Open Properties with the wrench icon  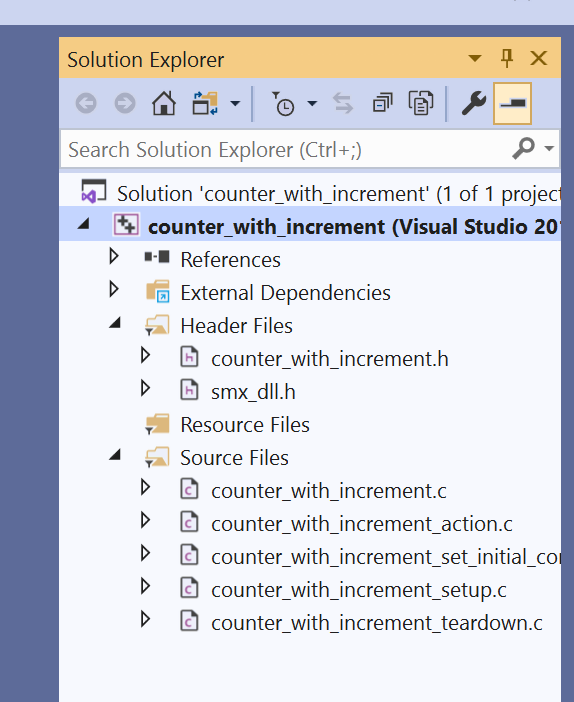pyautogui.click(x=474, y=103)
